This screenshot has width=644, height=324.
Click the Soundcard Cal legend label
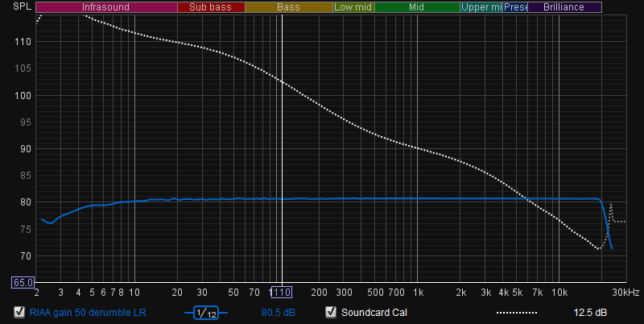coord(374,313)
